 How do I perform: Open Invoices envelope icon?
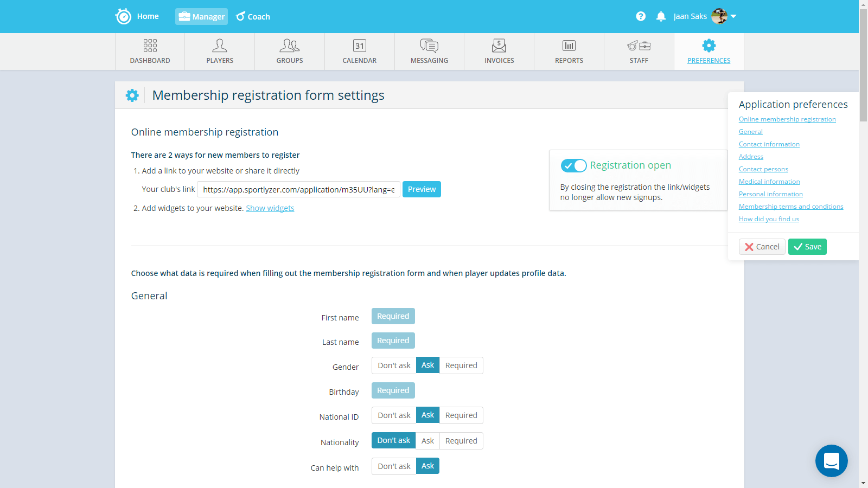click(499, 46)
